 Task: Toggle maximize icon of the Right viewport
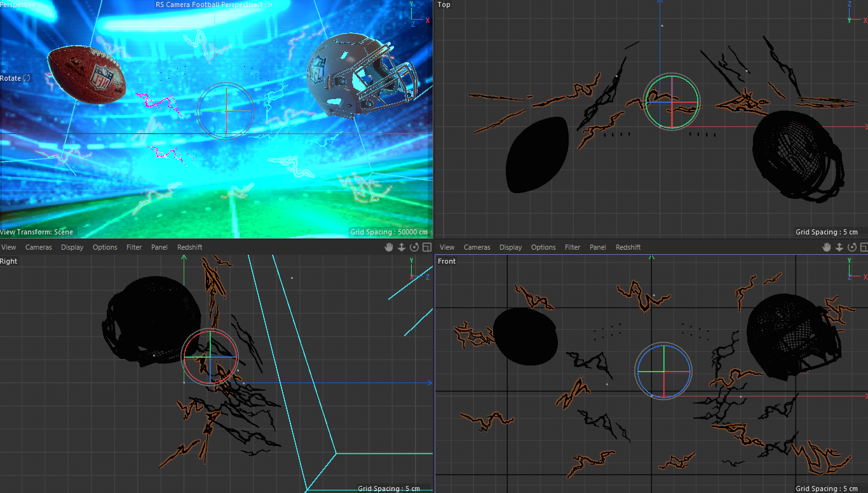pyautogui.click(x=426, y=247)
